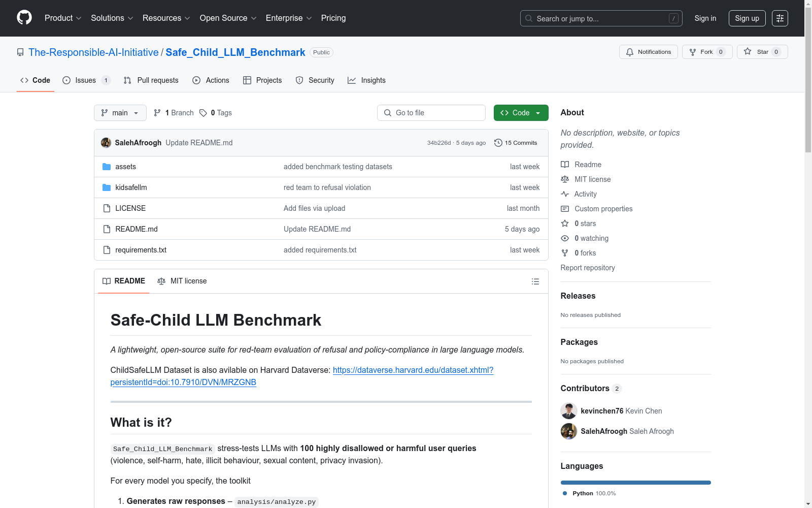The image size is (812, 508).
Task: Open the 'added benchmark testing datasets' commit
Action: [338, 167]
